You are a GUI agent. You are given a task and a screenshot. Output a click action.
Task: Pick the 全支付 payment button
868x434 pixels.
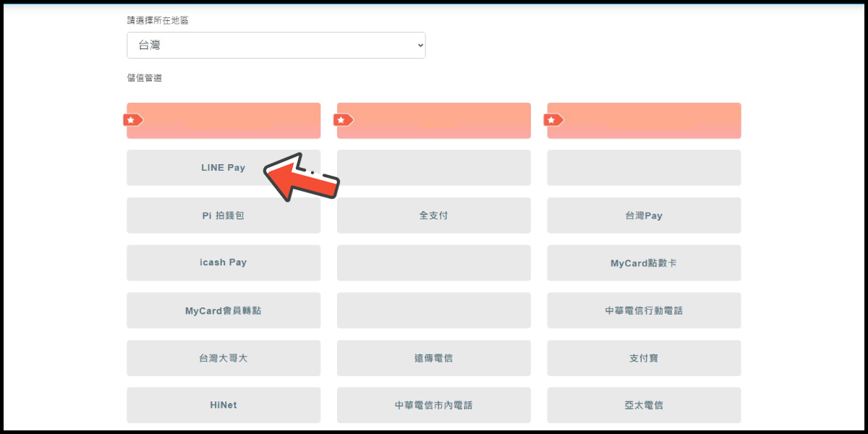point(434,216)
